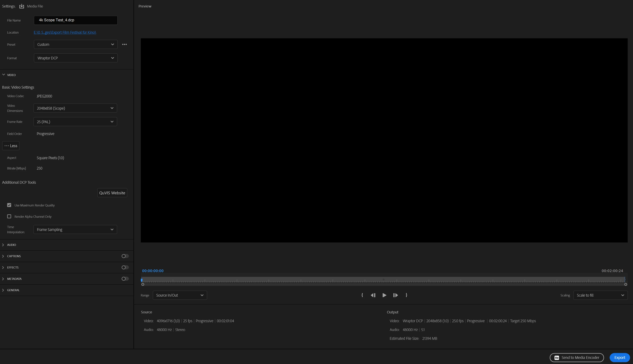
Task: Open the Format dropdown showing Wraptor DCP
Action: [x=75, y=58]
